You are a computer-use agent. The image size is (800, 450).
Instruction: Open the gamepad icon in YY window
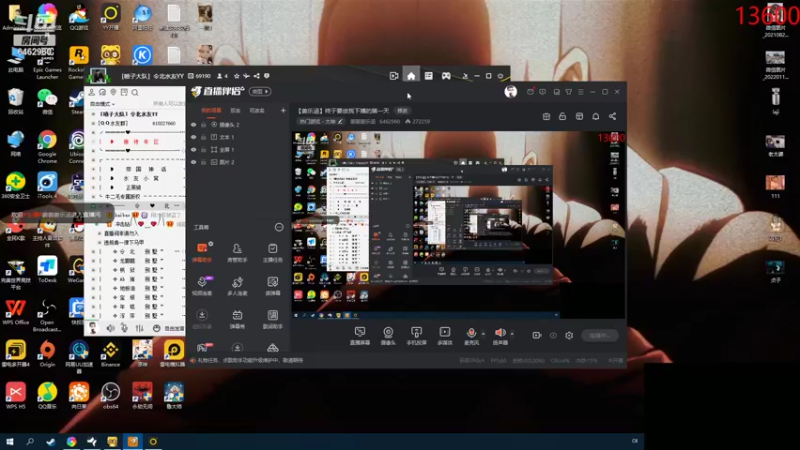click(446, 76)
